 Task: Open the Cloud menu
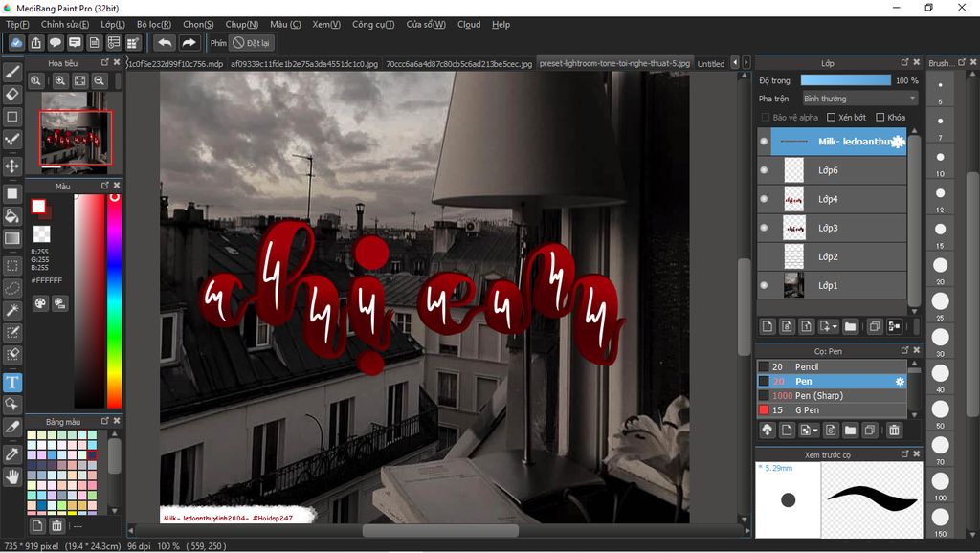pyautogui.click(x=469, y=24)
